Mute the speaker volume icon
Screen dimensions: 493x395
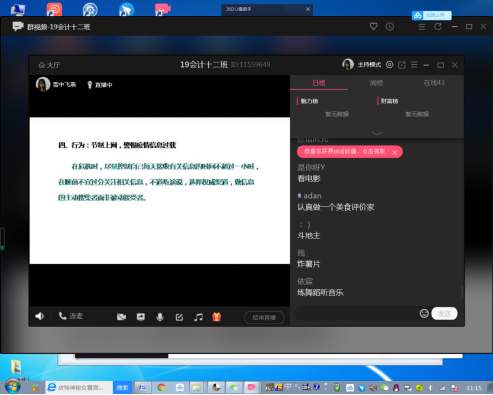click(x=40, y=316)
